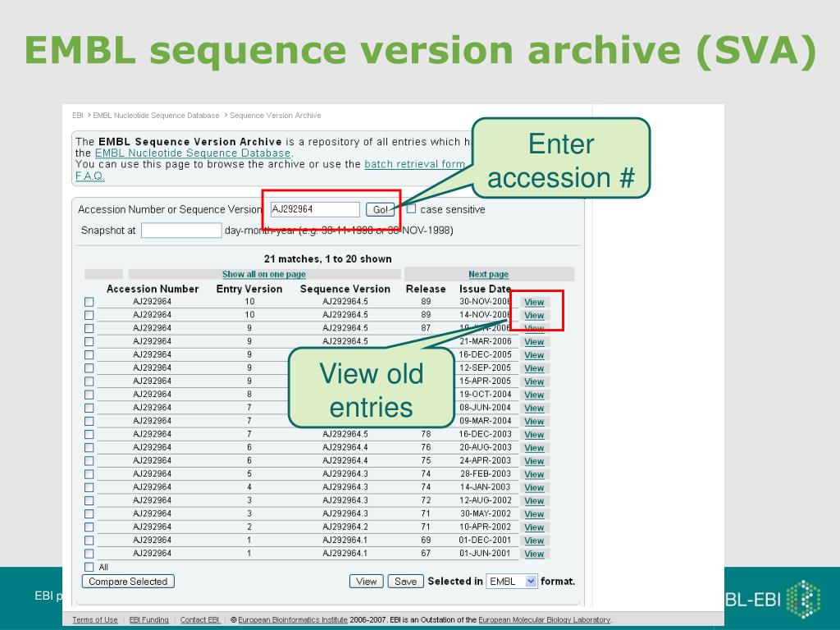View entry issued 14-JAN-2003

[x=534, y=487]
